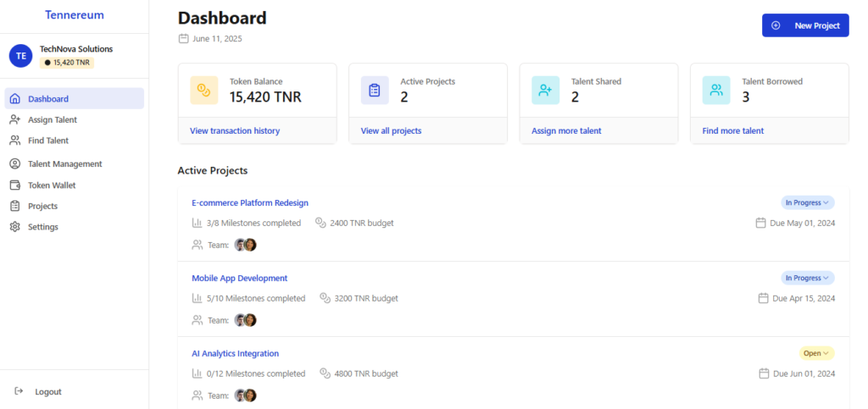Click team avatars of Mobile App Development
Viewport: 868px width, 409px height.
pos(245,320)
